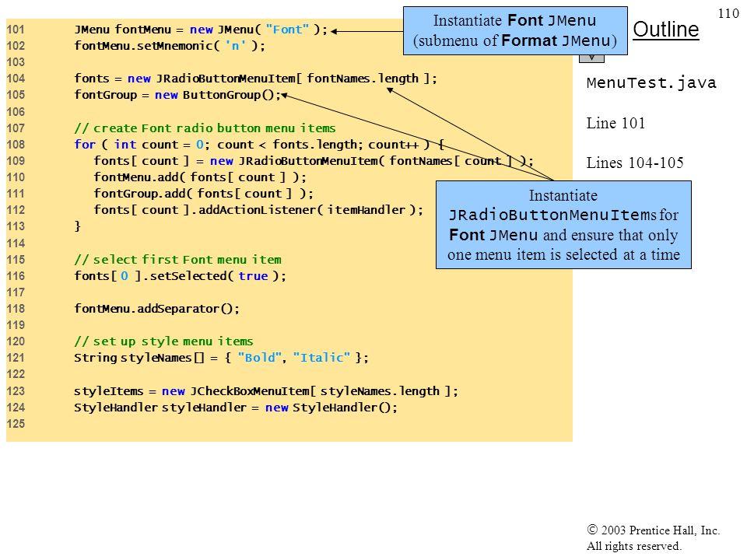Click the closing brace on line 113
Viewport: 747px width, 560px height.
point(78,226)
